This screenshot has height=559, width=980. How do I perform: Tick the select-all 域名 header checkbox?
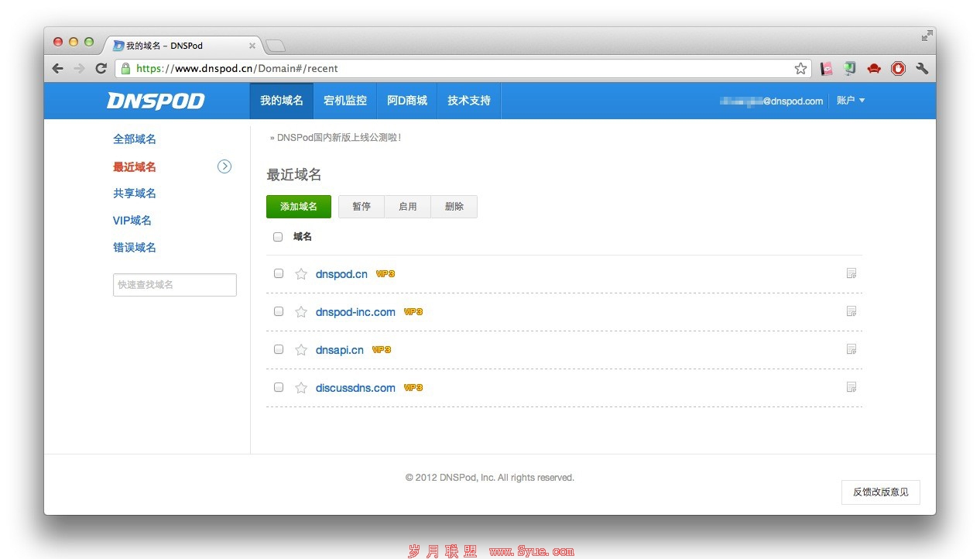[x=278, y=237]
